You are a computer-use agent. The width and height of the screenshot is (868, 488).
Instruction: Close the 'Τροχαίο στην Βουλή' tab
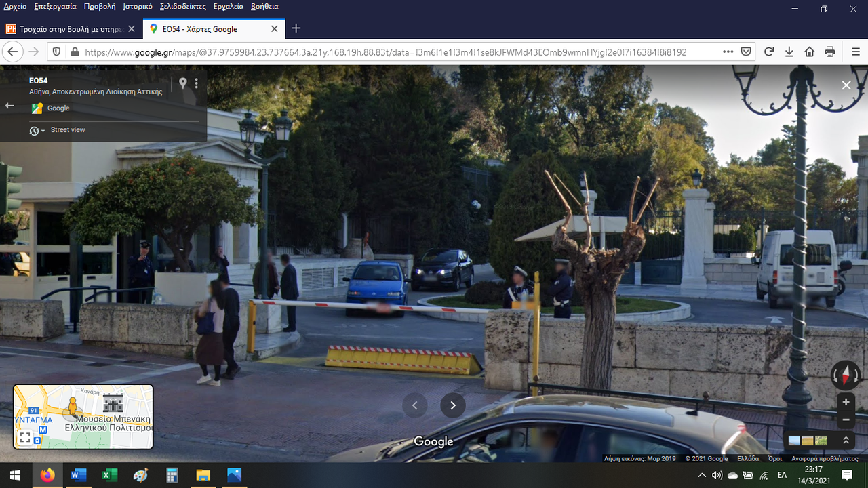coord(132,29)
